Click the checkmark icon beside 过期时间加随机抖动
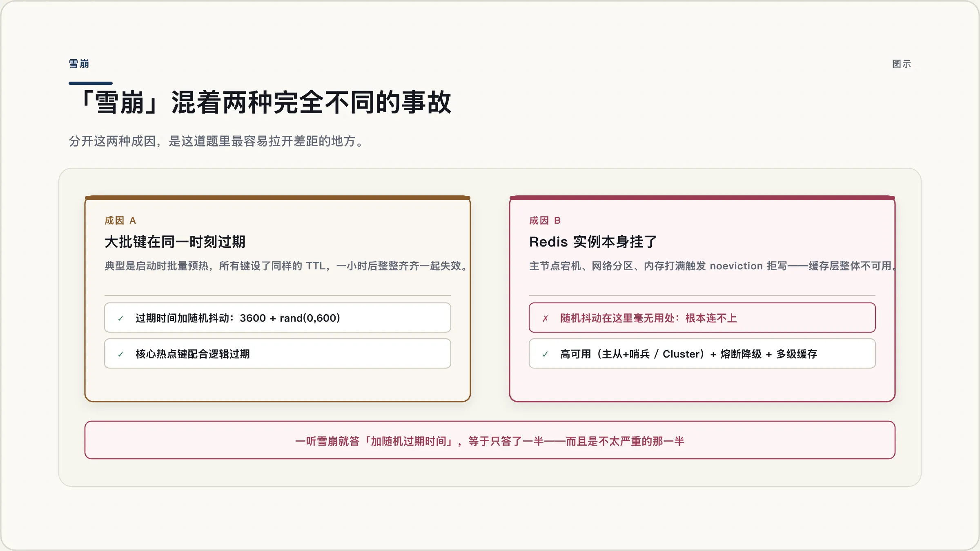 point(120,318)
